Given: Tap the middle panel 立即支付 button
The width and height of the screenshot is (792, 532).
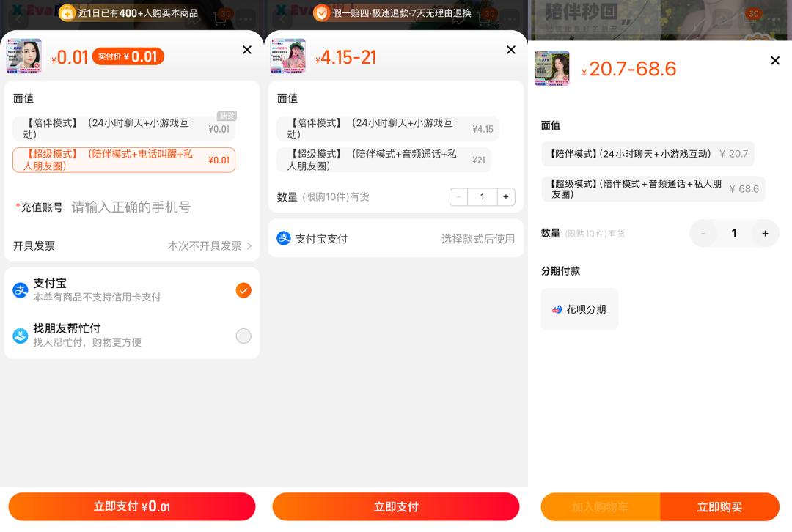Looking at the screenshot, I should point(396,507).
